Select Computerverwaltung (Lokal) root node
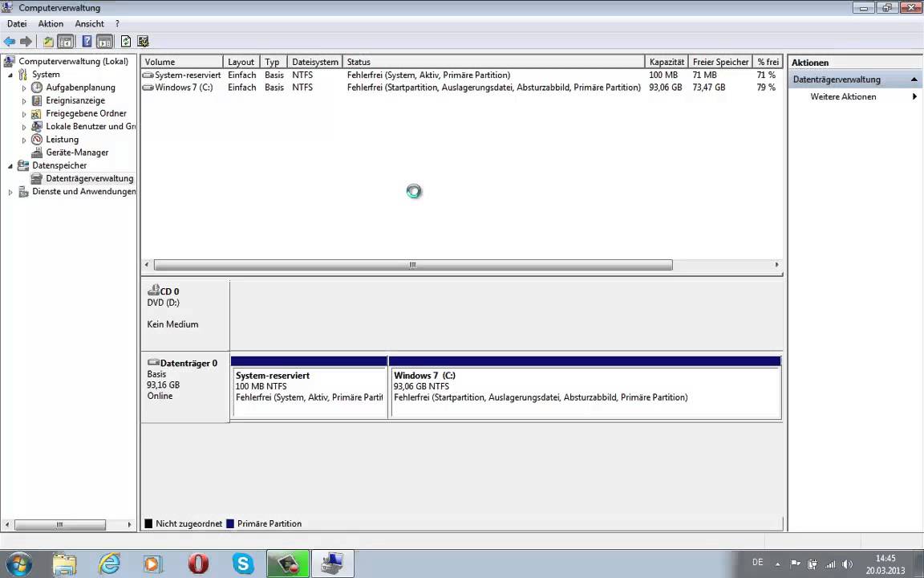The image size is (924, 578). 73,61
